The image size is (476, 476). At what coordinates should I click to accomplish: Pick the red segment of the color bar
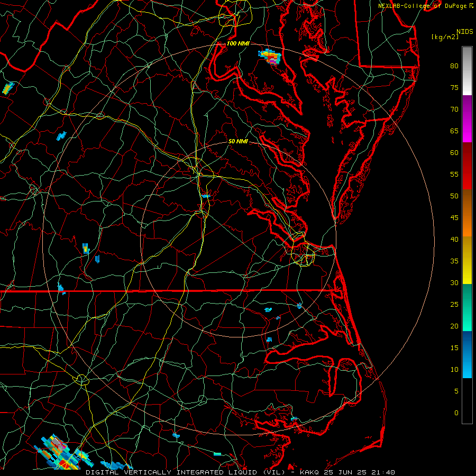(467, 166)
